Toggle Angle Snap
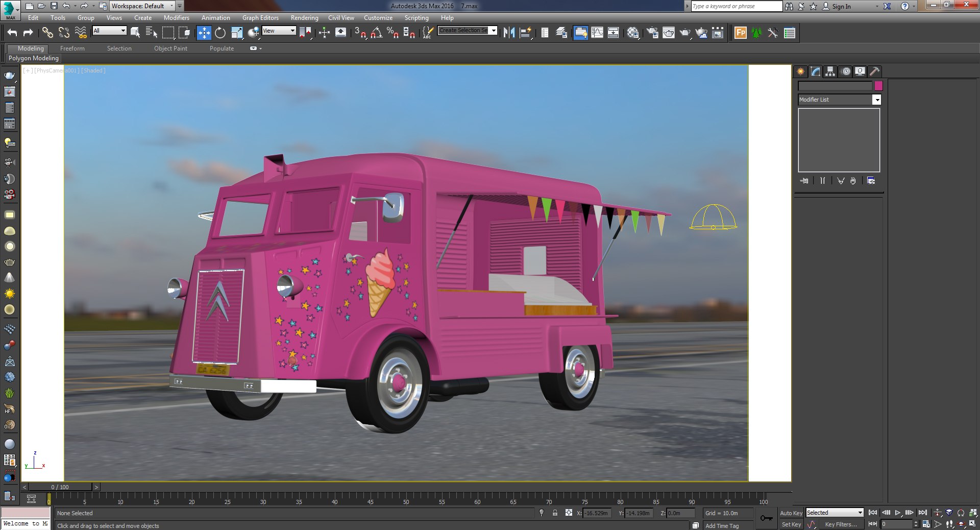980x530 pixels. 377,33
